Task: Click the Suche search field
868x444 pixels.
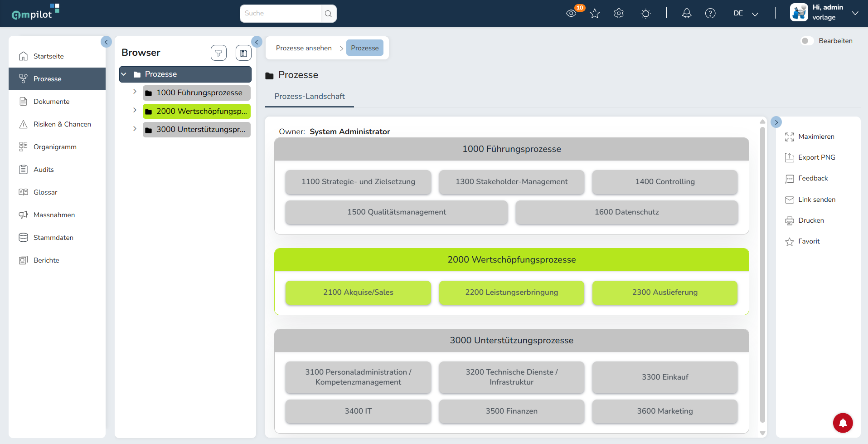Action: tap(280, 14)
